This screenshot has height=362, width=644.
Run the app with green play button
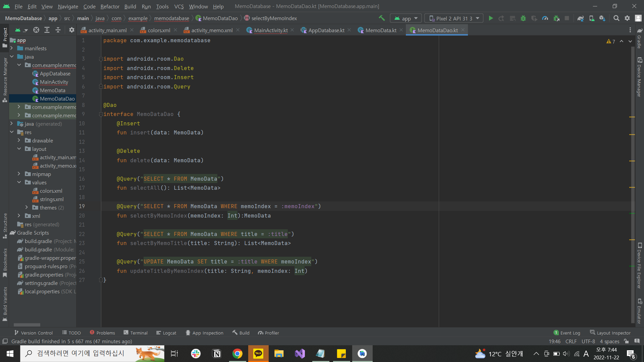coord(491,18)
